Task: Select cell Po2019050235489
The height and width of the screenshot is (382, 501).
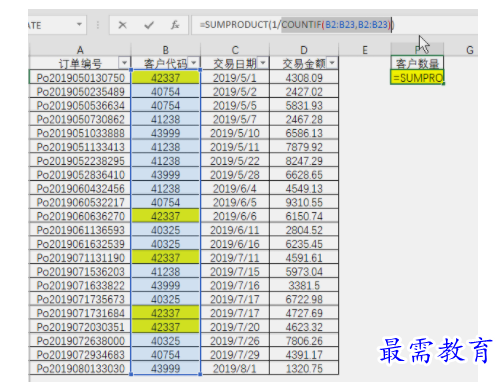Action: coord(80,91)
